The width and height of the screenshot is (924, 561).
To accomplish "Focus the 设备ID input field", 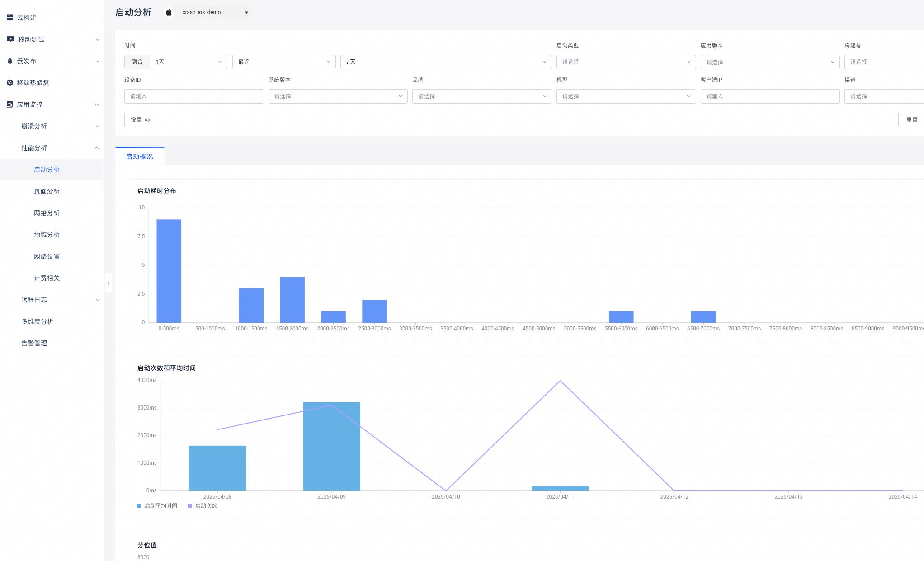I will click(194, 96).
